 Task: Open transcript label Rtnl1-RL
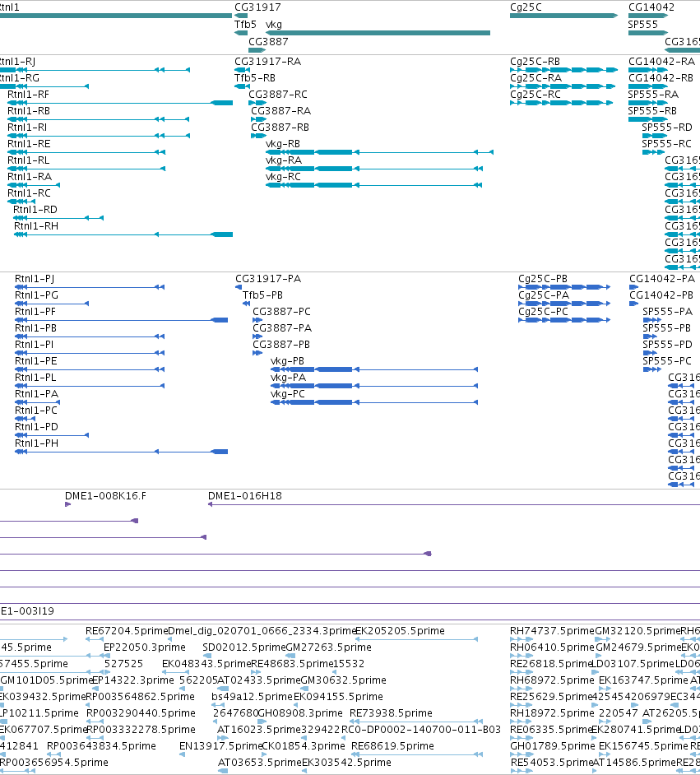click(28, 160)
